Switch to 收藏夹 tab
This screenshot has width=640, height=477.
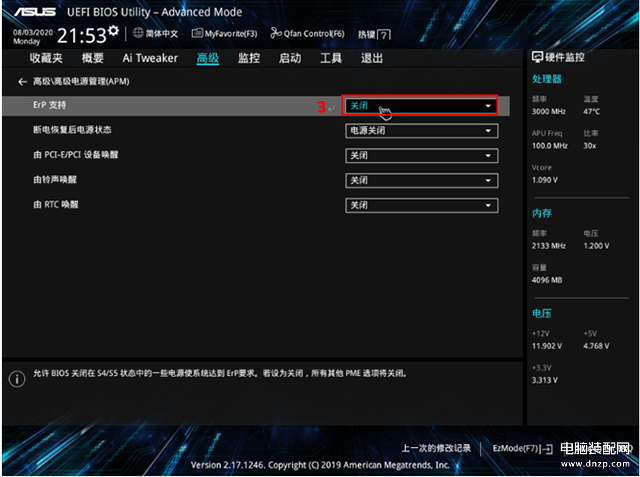point(46,58)
